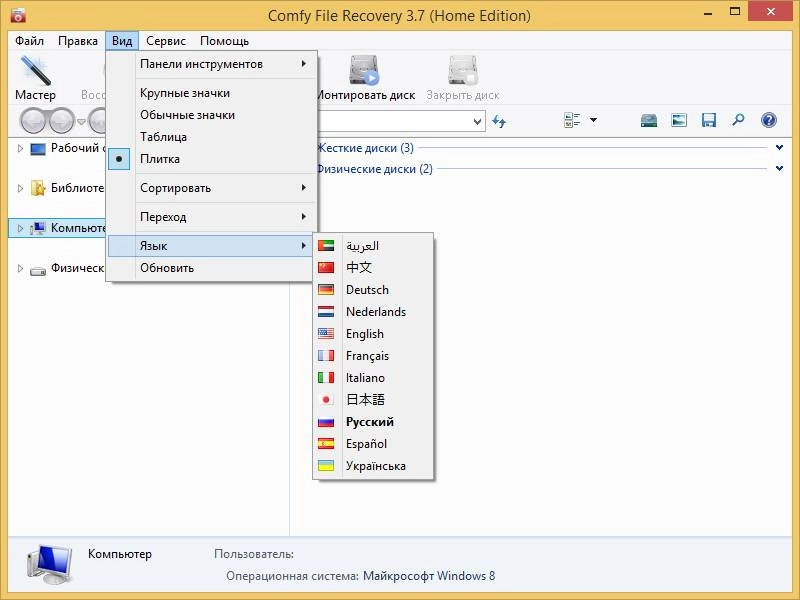This screenshot has height=600, width=800.
Task: Click the Закрыть диск drive icon
Action: tap(463, 70)
